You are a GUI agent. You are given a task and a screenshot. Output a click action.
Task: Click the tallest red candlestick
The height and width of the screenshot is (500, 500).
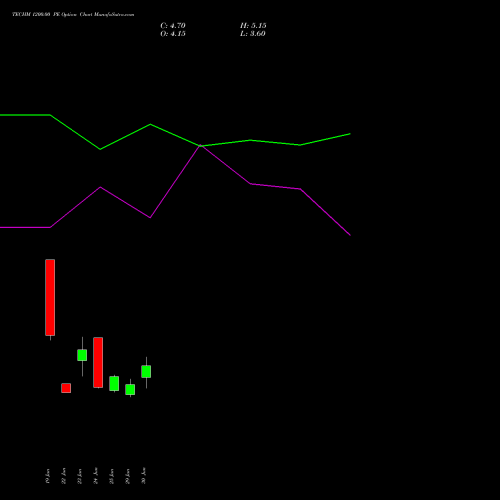(50, 297)
